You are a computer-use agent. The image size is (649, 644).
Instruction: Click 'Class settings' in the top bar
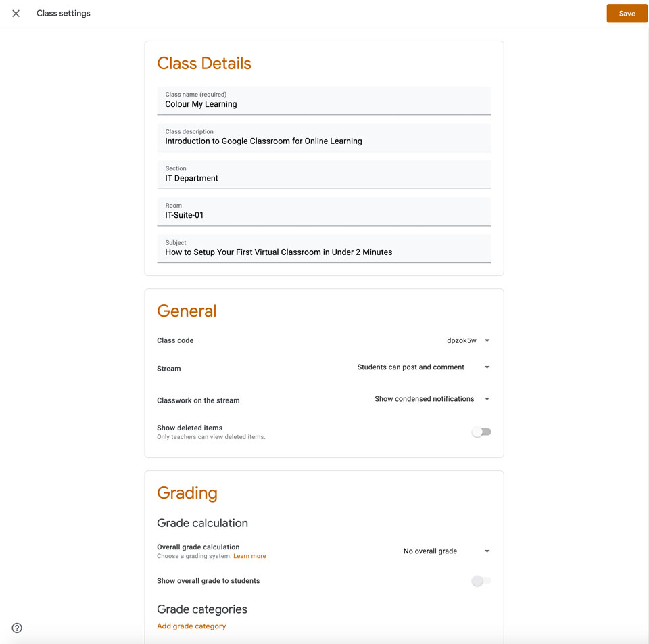click(x=63, y=13)
